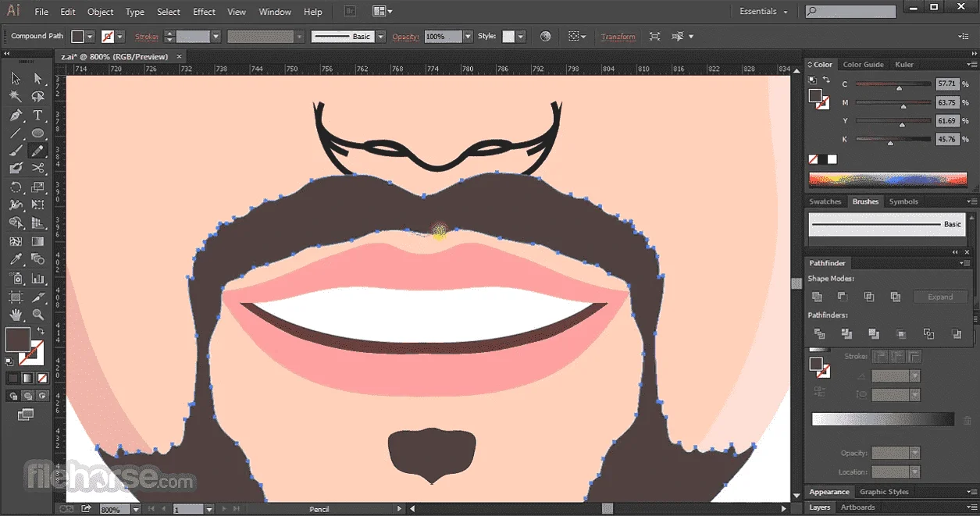This screenshot has height=516, width=980.
Task: Select the Hand tool
Action: 16,315
